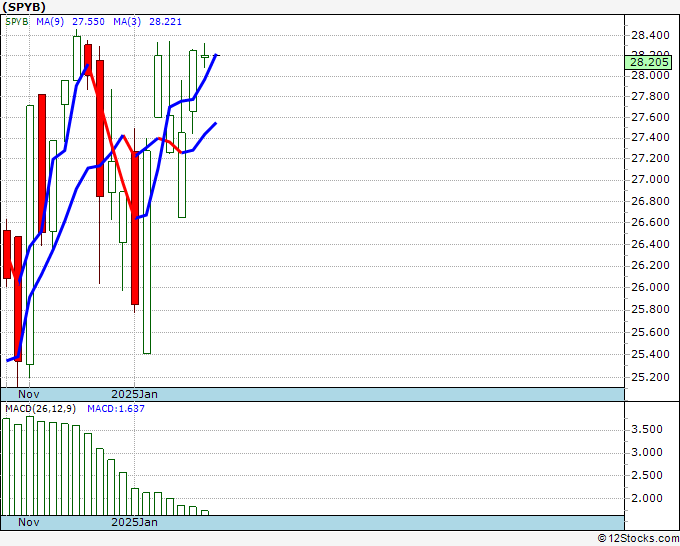Click the 28.400 price axis label
The image size is (680, 546).
650,35
